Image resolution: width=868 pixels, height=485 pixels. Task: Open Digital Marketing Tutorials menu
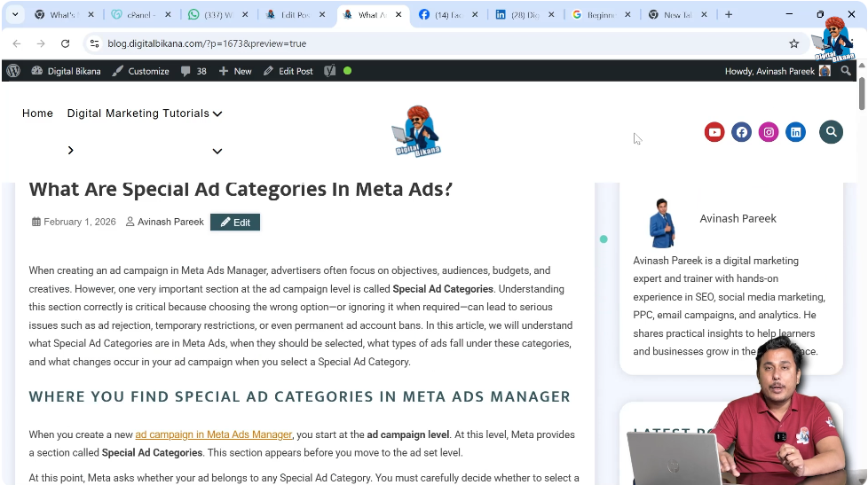[138, 113]
